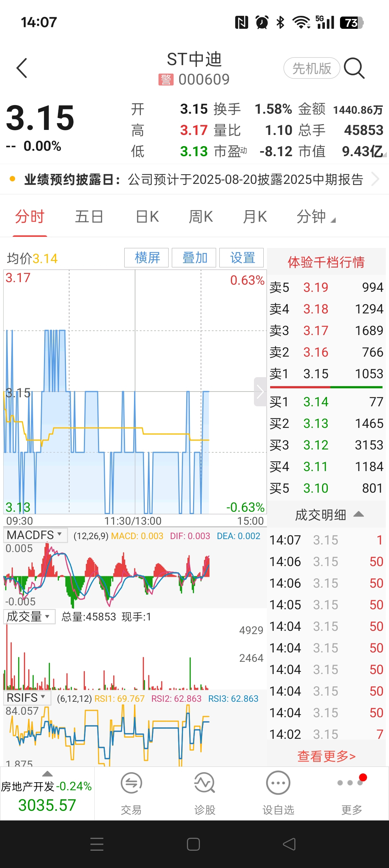Viewport: 389px width, 868px height.
Task: Tap the Wi-Fi status icon
Action: [x=301, y=22]
